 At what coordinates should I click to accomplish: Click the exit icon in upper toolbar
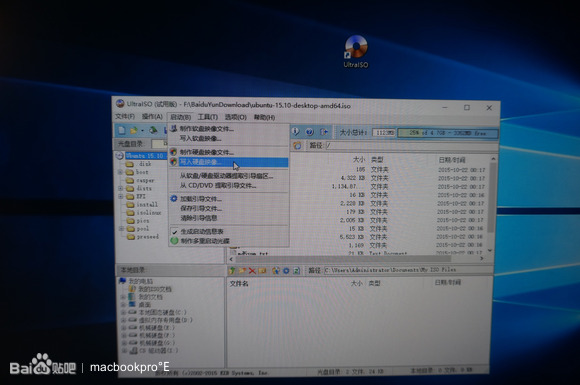click(324, 132)
